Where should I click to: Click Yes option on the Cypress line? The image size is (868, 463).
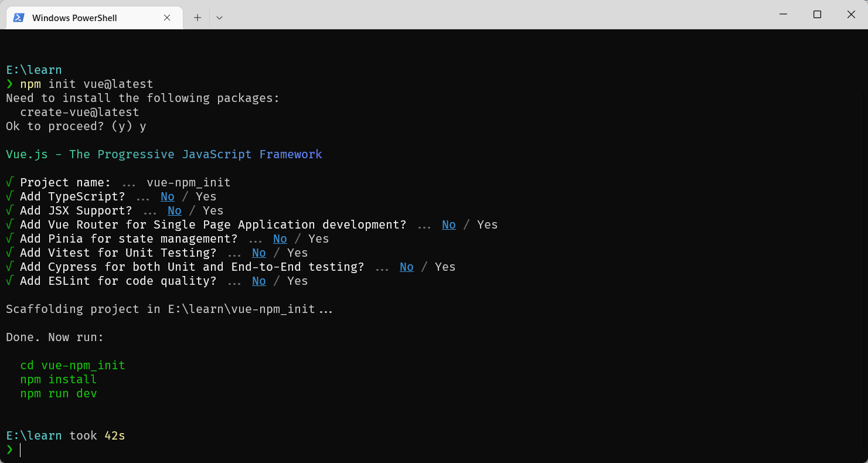[445, 267]
